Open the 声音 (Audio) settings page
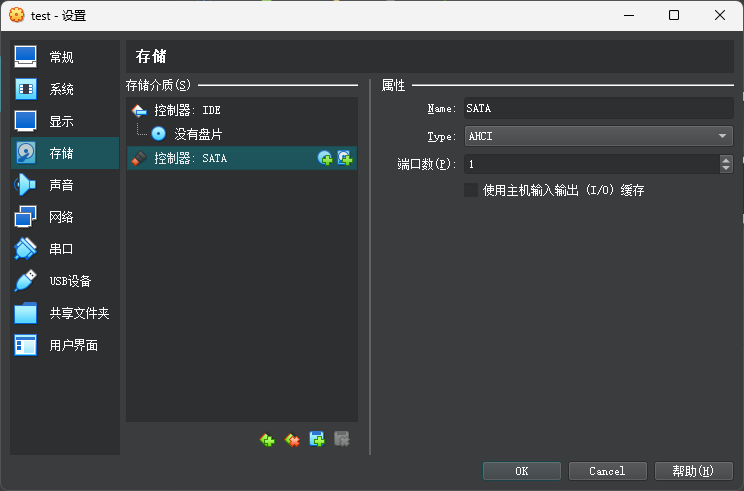744x491 pixels. click(62, 185)
